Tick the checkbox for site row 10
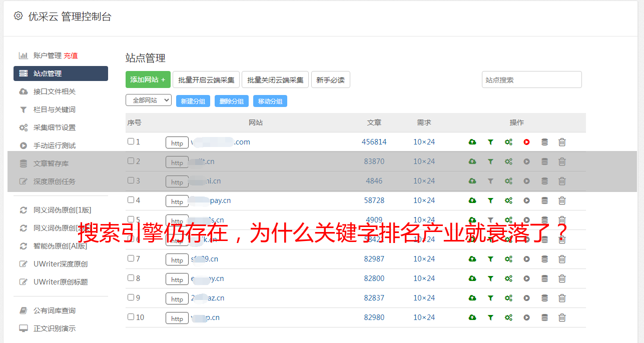 click(x=131, y=317)
